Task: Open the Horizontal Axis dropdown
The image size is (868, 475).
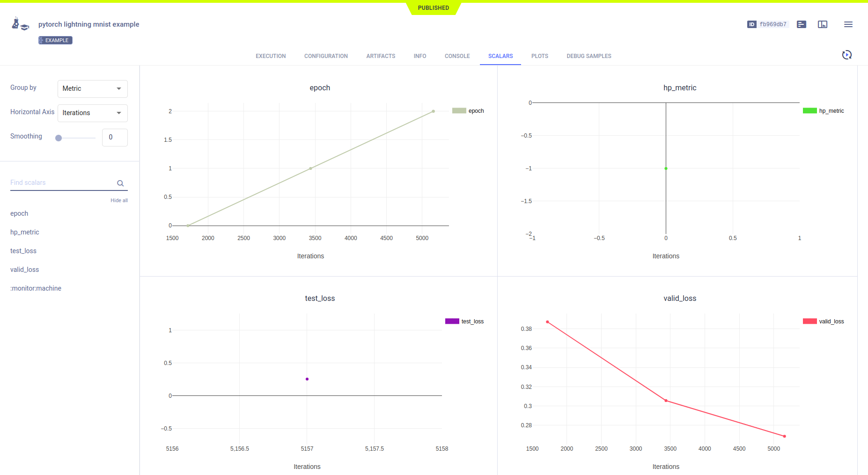Action: [x=92, y=113]
